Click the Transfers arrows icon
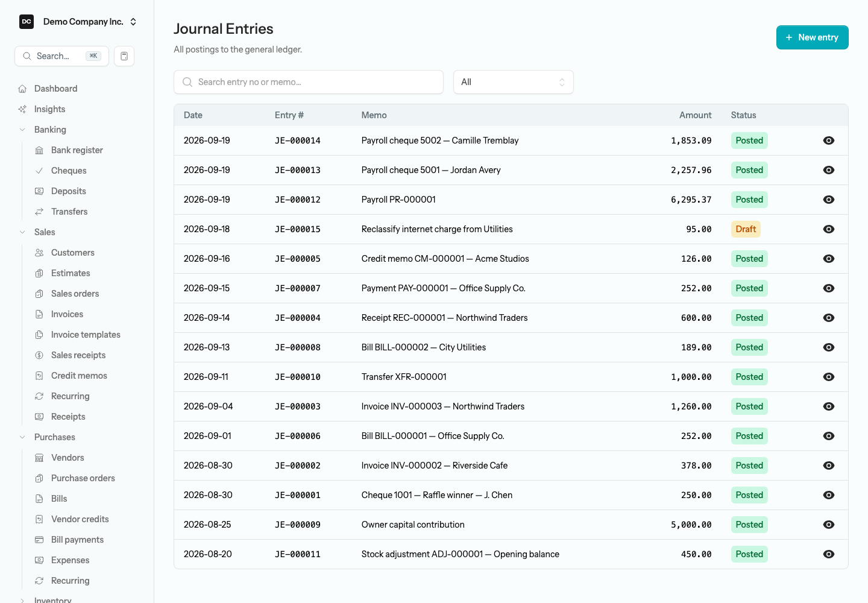 pos(39,212)
